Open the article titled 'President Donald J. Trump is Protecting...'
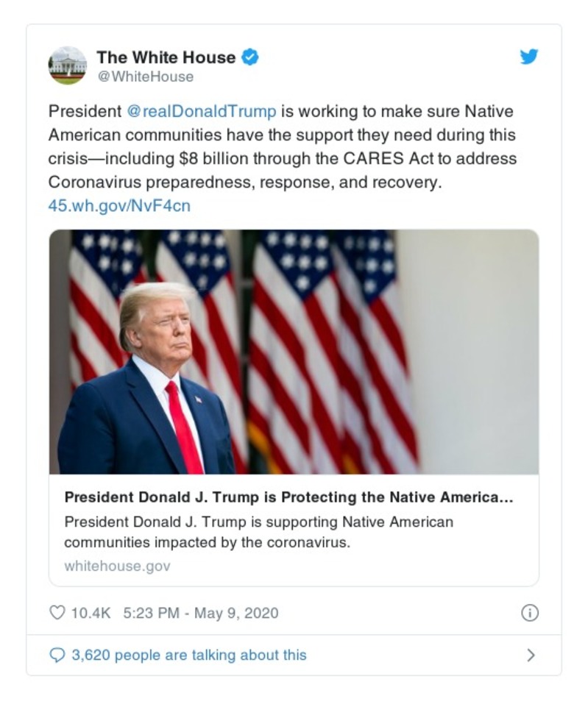 pos(291,497)
